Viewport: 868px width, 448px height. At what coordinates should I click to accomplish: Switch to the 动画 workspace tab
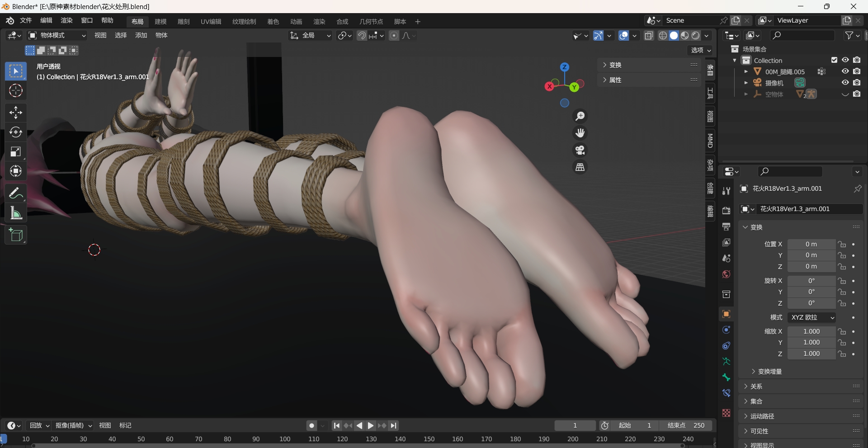click(296, 22)
